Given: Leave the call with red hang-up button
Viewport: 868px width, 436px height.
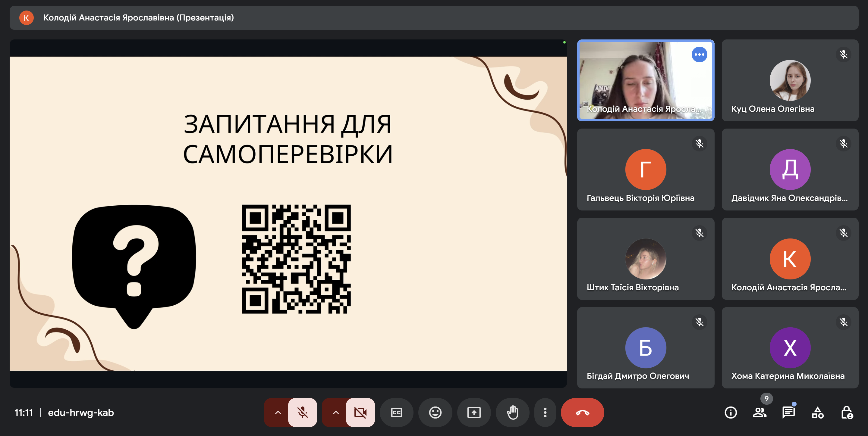Looking at the screenshot, I should 582,413.
